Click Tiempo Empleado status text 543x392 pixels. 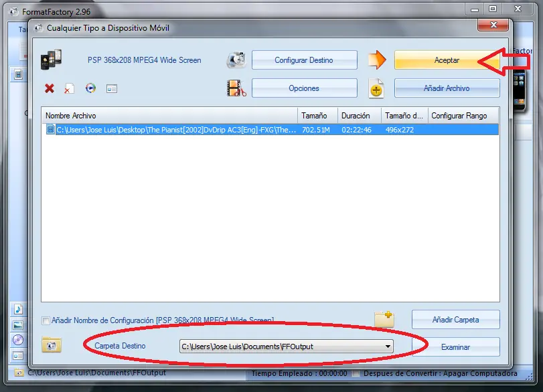[x=299, y=373]
